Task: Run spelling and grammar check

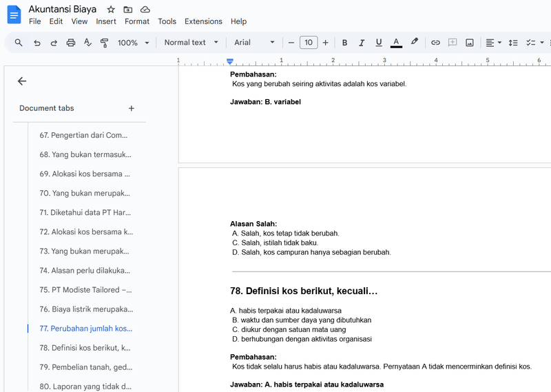Action: click(87, 43)
